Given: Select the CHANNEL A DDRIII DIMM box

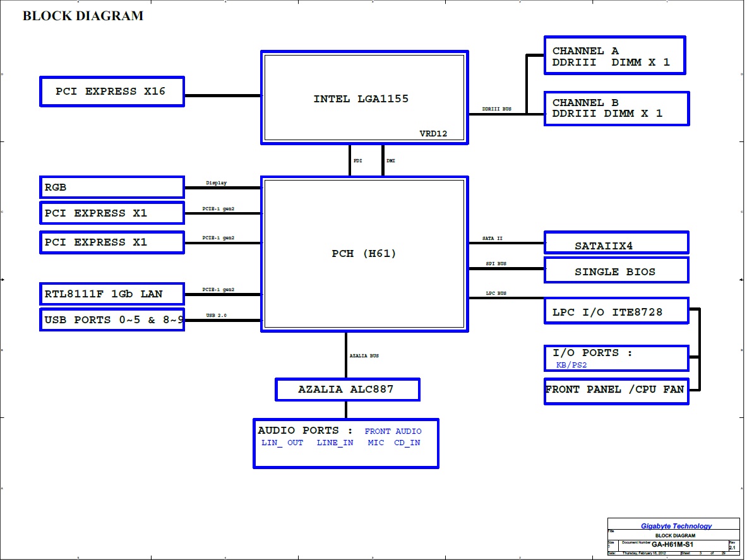Looking at the screenshot, I should pos(614,56).
